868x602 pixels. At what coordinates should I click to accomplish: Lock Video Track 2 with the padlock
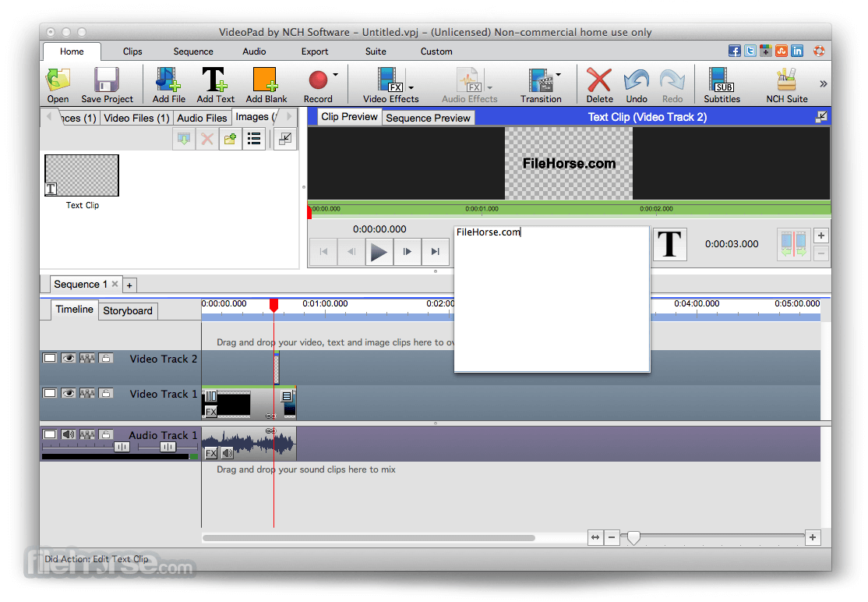106,359
